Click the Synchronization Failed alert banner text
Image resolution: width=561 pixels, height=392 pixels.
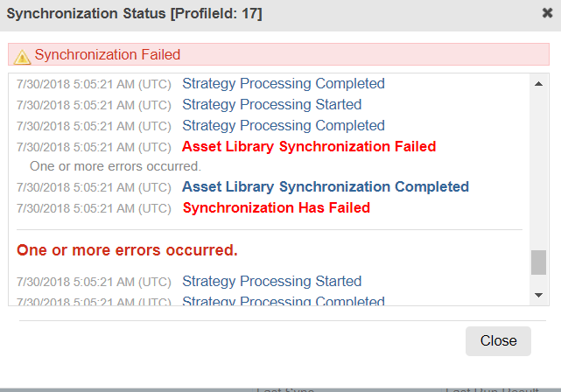(x=108, y=55)
